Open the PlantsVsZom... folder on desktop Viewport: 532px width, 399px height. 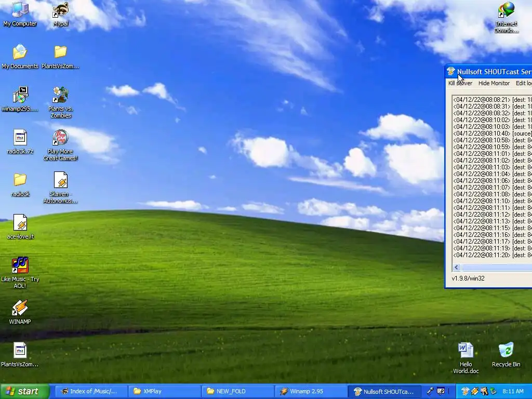click(x=60, y=56)
